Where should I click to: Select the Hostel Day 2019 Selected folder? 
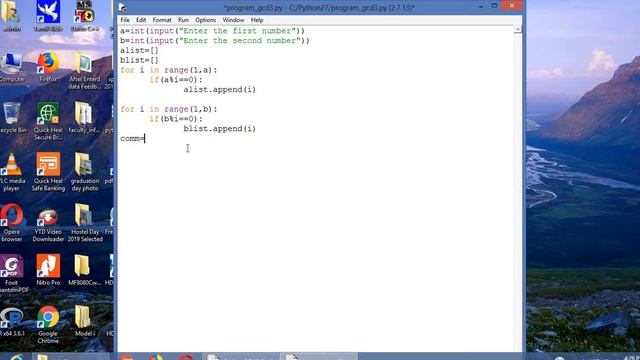pyautogui.click(x=85, y=223)
